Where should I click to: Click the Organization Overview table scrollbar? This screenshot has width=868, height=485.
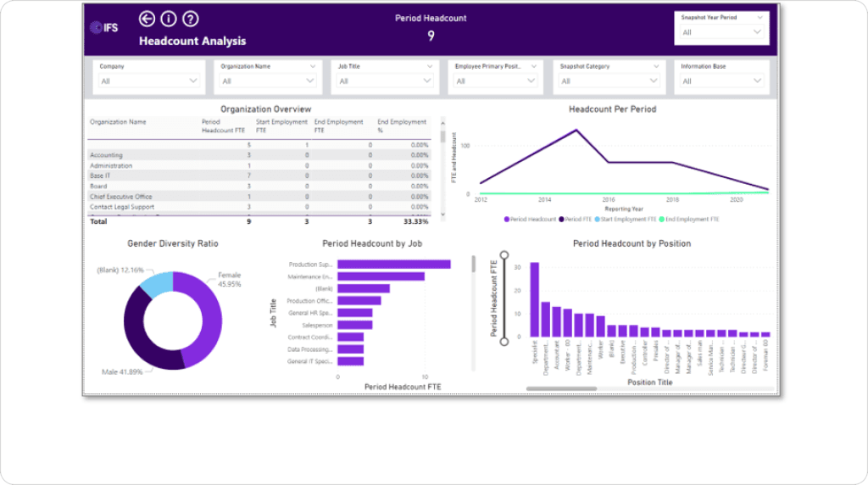(x=442, y=136)
